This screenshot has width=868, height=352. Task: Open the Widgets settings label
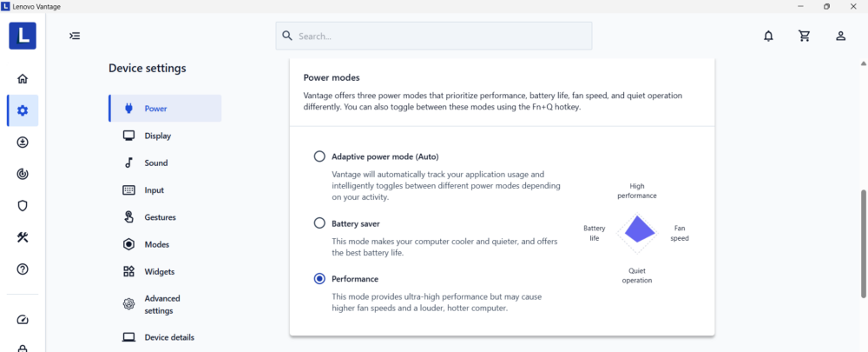[x=160, y=272]
